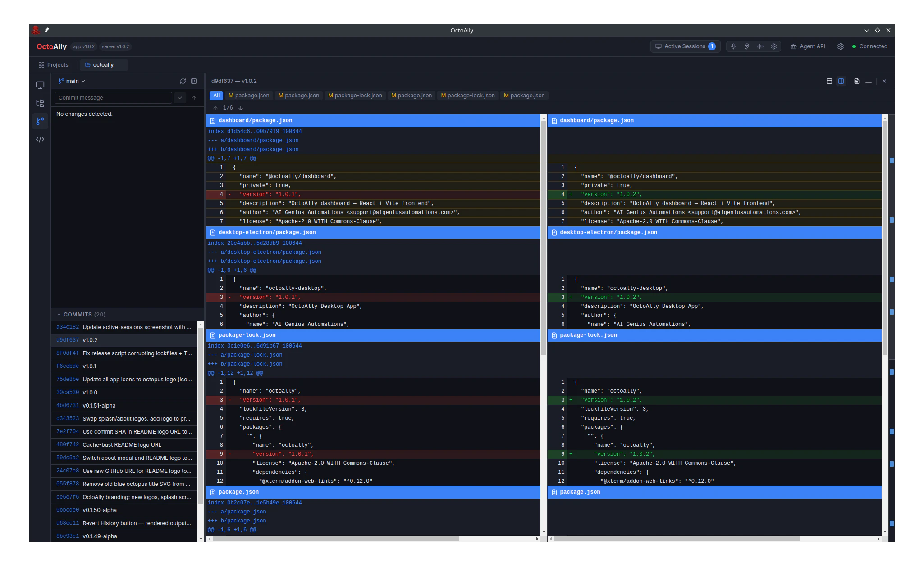Refresh the git status
Screen dimensions: 924x577
point(183,81)
